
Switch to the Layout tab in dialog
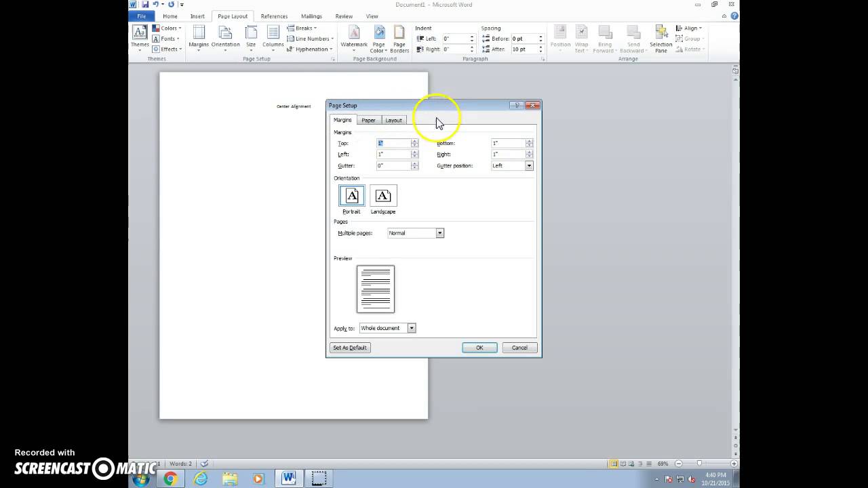pos(393,120)
